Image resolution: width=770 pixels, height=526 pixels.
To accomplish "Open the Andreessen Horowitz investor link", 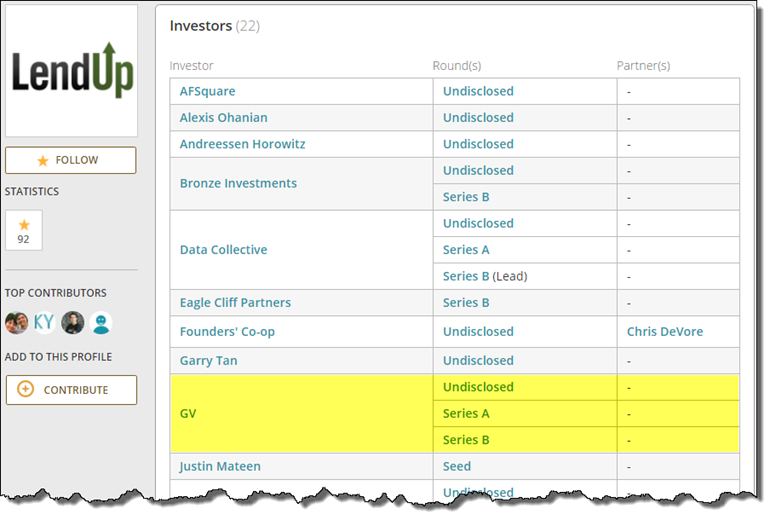I will 242,144.
